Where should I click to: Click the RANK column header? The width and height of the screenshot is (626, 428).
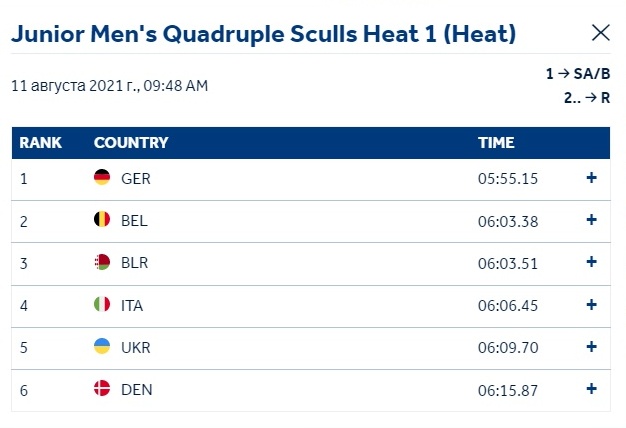click(40, 143)
